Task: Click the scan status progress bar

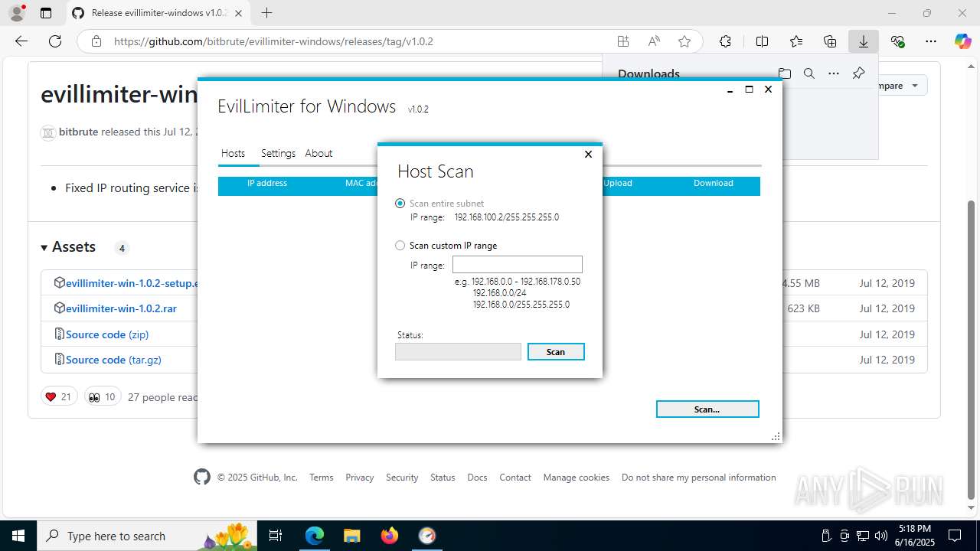Action: pos(458,351)
